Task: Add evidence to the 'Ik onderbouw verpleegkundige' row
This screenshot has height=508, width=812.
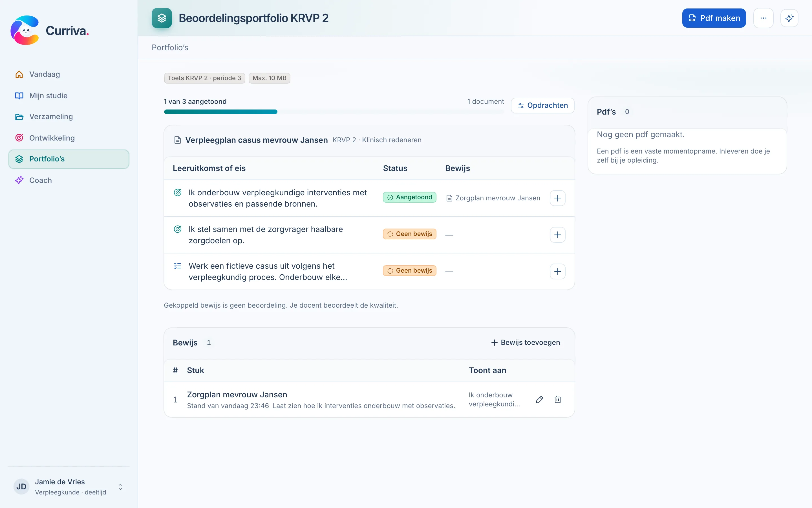Action: [557, 198]
